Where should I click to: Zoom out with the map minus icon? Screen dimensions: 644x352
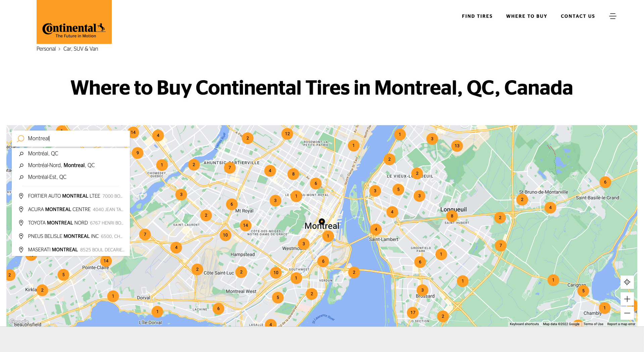click(627, 313)
